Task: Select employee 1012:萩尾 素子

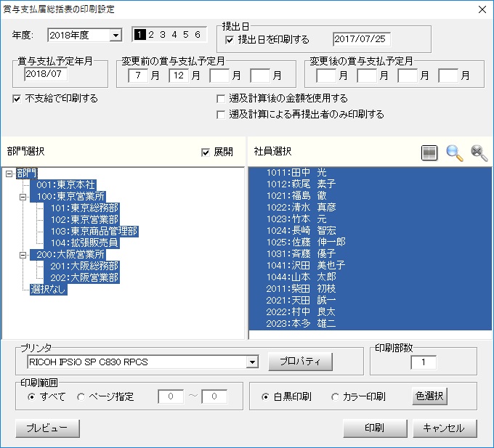Action: pyautogui.click(x=370, y=184)
